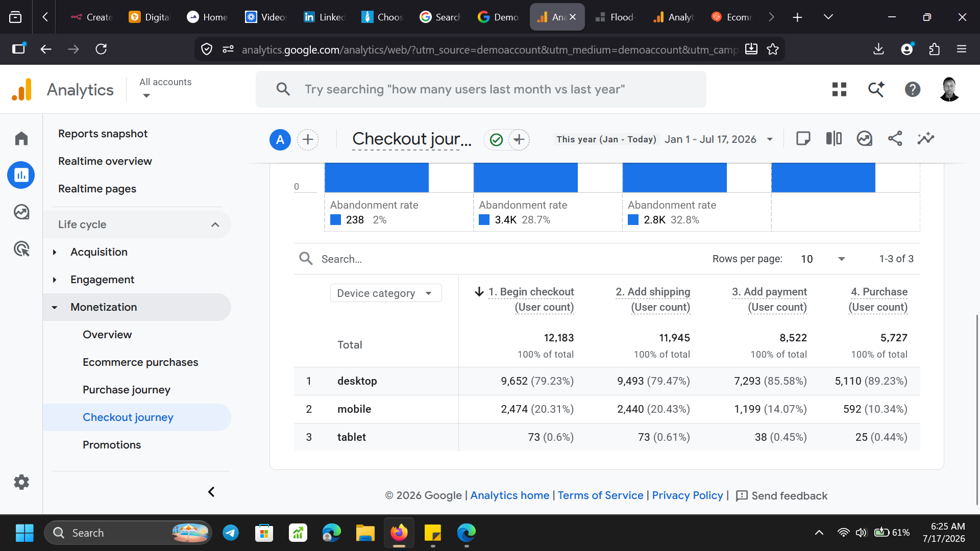Add a comparison with plus icon beside A

[308, 139]
